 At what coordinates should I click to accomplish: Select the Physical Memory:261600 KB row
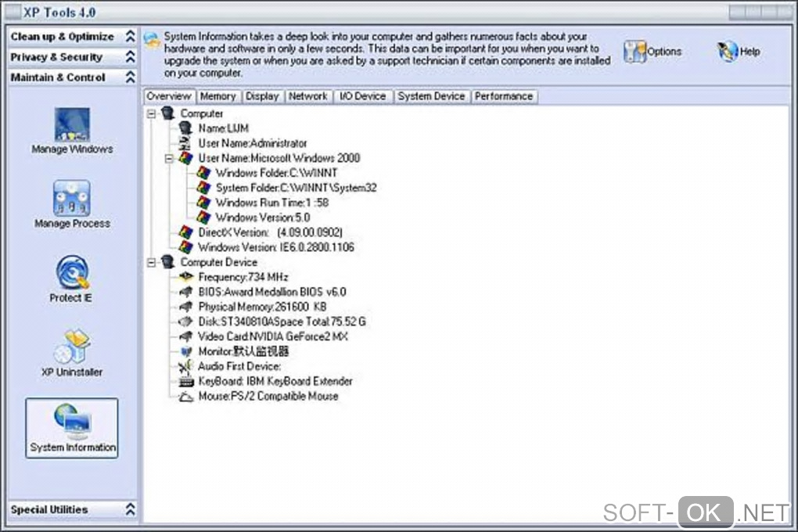[262, 307]
